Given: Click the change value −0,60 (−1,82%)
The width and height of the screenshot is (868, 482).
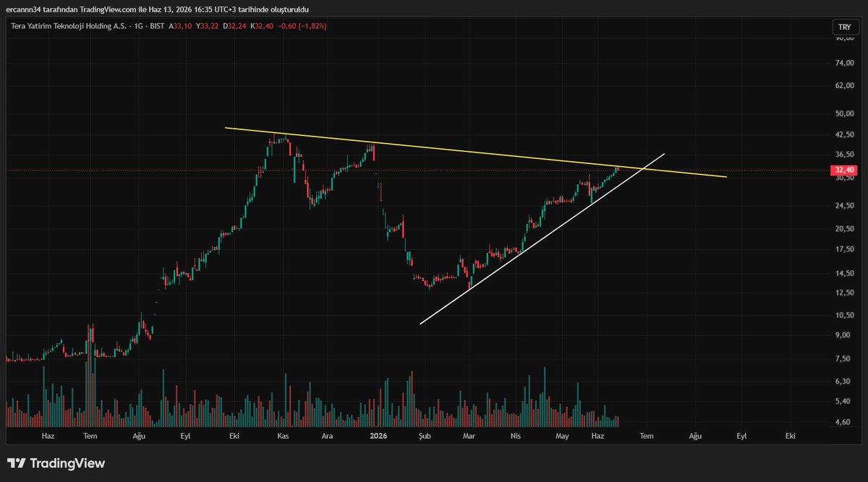Looking at the screenshot, I should tap(303, 27).
